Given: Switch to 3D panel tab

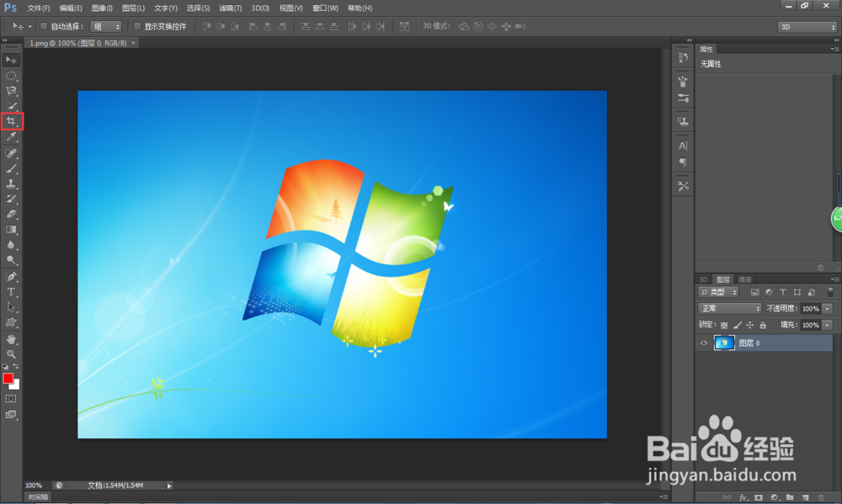Looking at the screenshot, I should (703, 279).
